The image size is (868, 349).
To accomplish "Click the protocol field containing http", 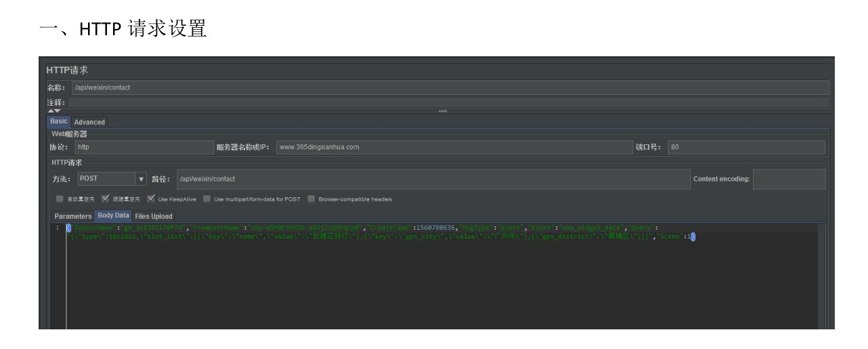I will (142, 148).
